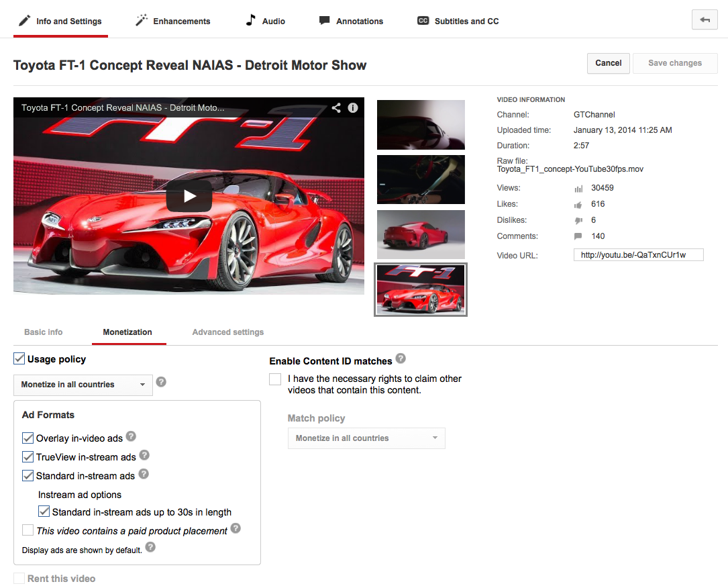
Task: Click the pencil icon for Info and Settings
Action: (x=24, y=20)
